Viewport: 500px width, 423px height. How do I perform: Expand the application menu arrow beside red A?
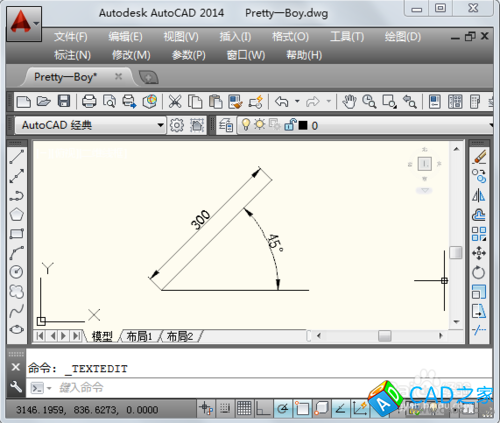(36, 24)
